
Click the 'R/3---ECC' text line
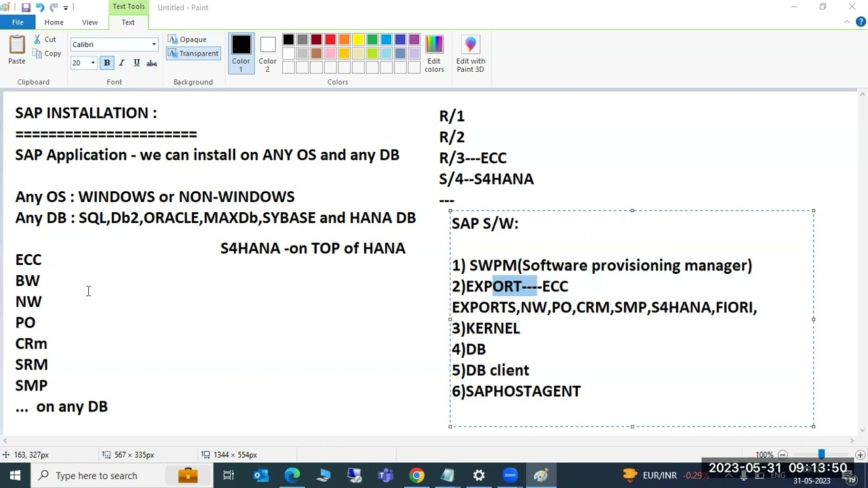pyautogui.click(x=473, y=158)
